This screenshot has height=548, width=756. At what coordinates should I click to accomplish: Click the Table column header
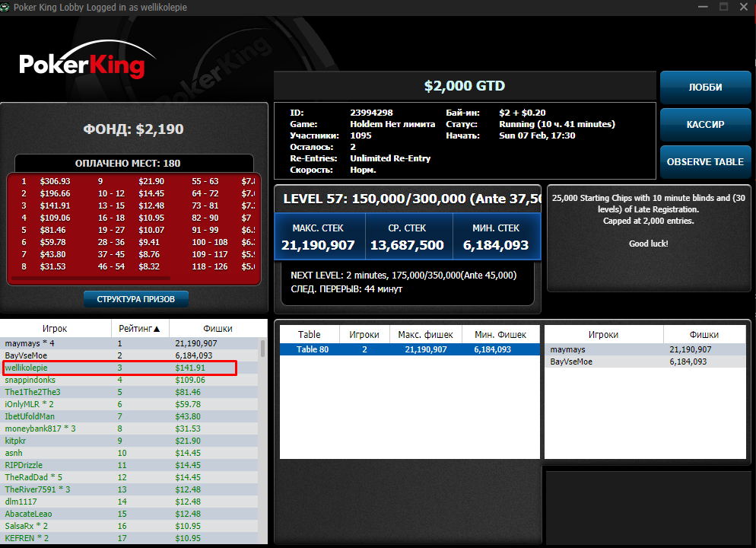tap(310, 334)
